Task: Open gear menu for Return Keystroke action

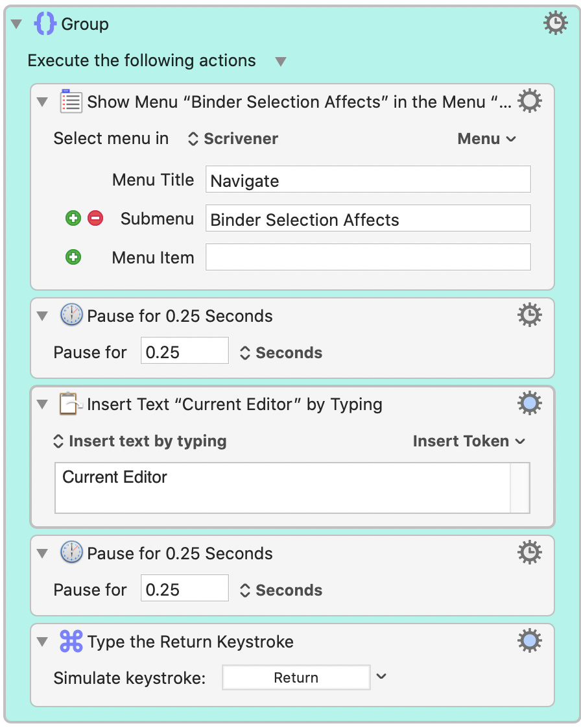Action: pos(530,640)
